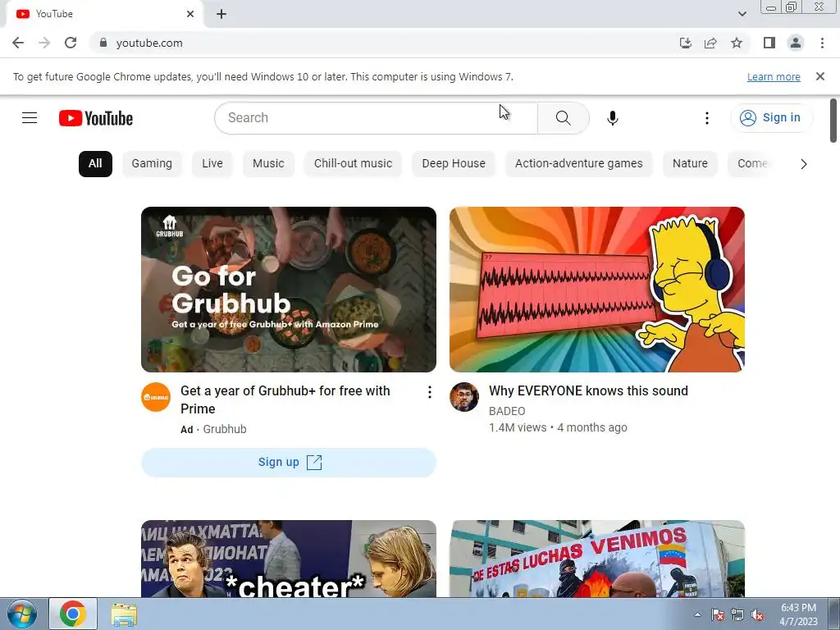Click the '1.4M views • 4 months ago' text

558,427
